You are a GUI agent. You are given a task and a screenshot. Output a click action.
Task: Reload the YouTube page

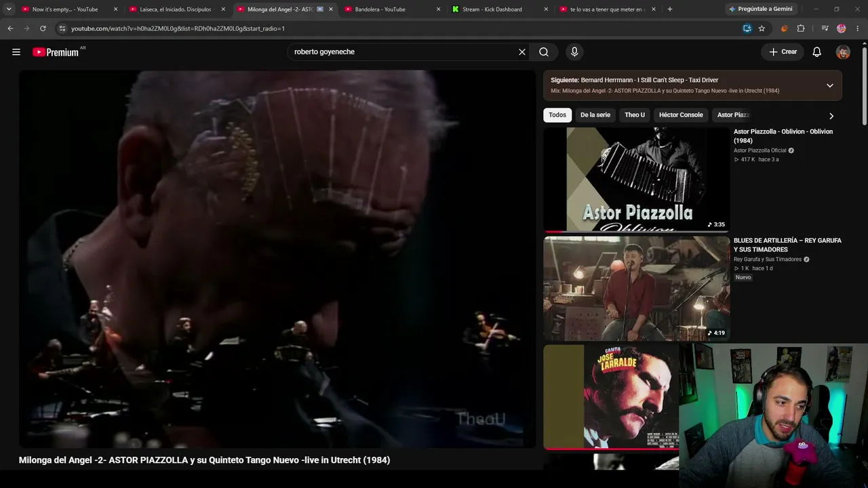(43, 28)
